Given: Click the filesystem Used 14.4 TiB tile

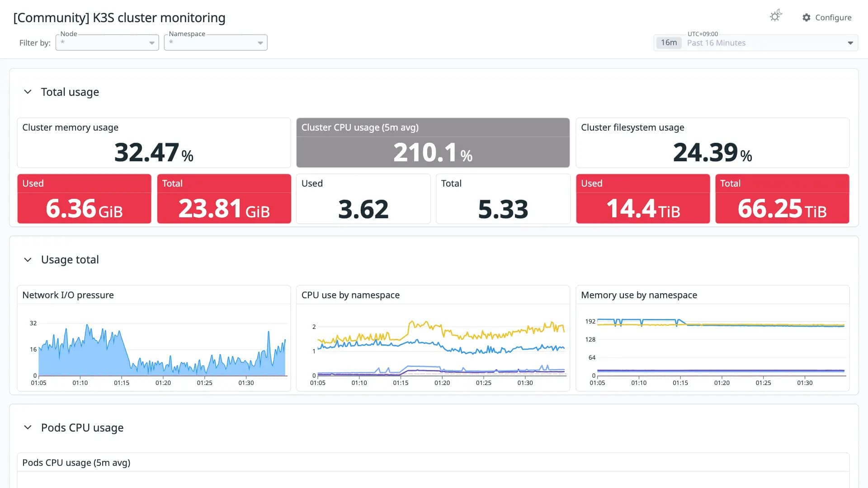Looking at the screenshot, I should (x=643, y=199).
